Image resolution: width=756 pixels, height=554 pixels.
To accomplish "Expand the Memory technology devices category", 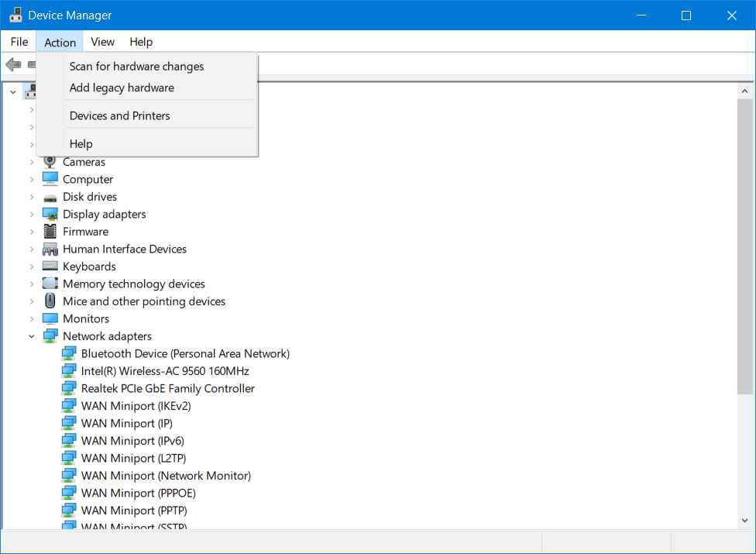I will tap(31, 284).
